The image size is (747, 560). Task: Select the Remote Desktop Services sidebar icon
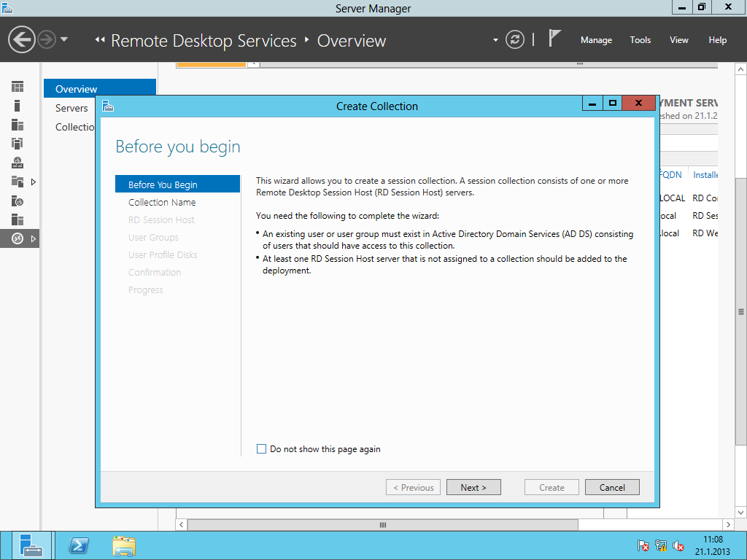point(18,238)
